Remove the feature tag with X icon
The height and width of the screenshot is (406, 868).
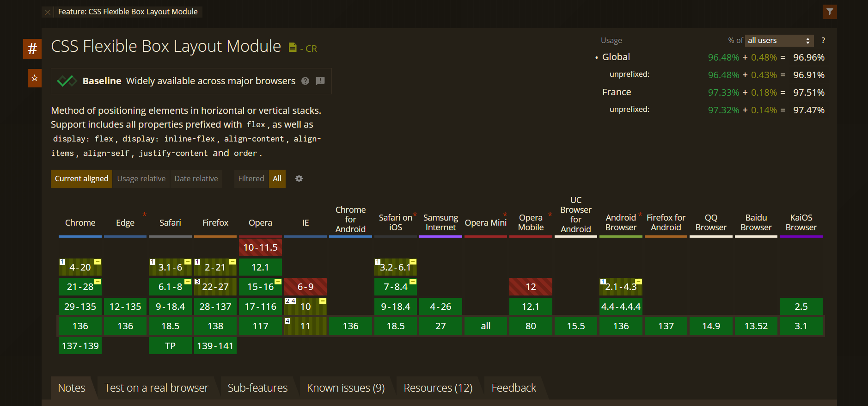pyautogui.click(x=48, y=12)
